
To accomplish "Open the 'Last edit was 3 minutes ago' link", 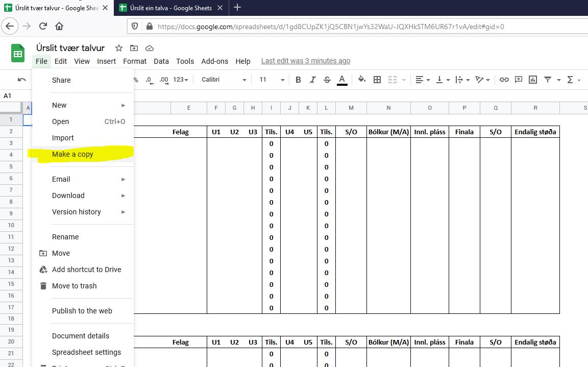I will (305, 61).
